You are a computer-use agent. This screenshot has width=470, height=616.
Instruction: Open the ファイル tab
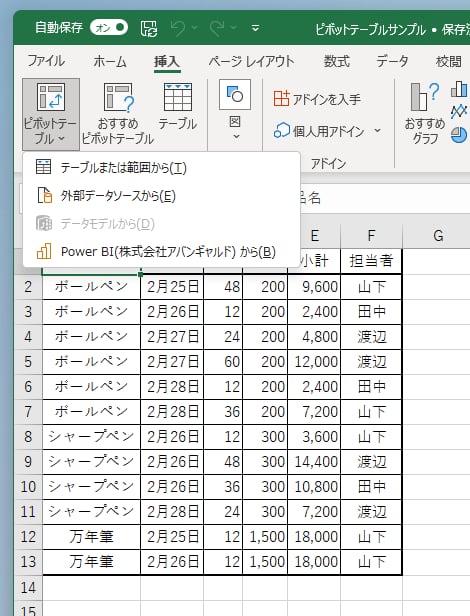point(46,61)
